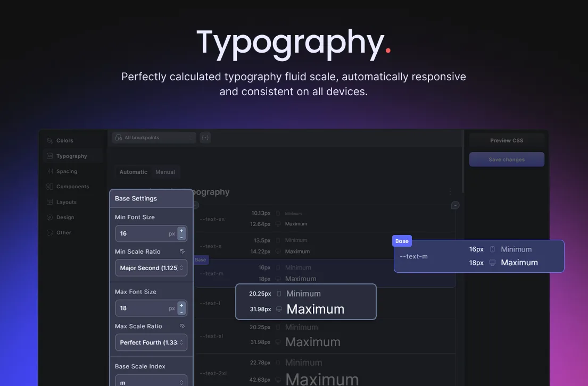The height and width of the screenshot is (386, 588).
Task: Click the Preview CSS button
Action: pyautogui.click(x=507, y=140)
